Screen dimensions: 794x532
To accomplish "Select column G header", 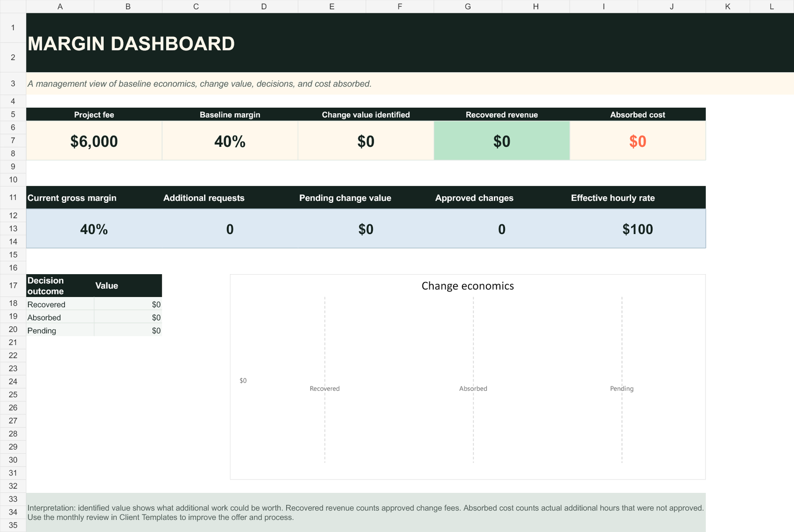I will [x=468, y=6].
